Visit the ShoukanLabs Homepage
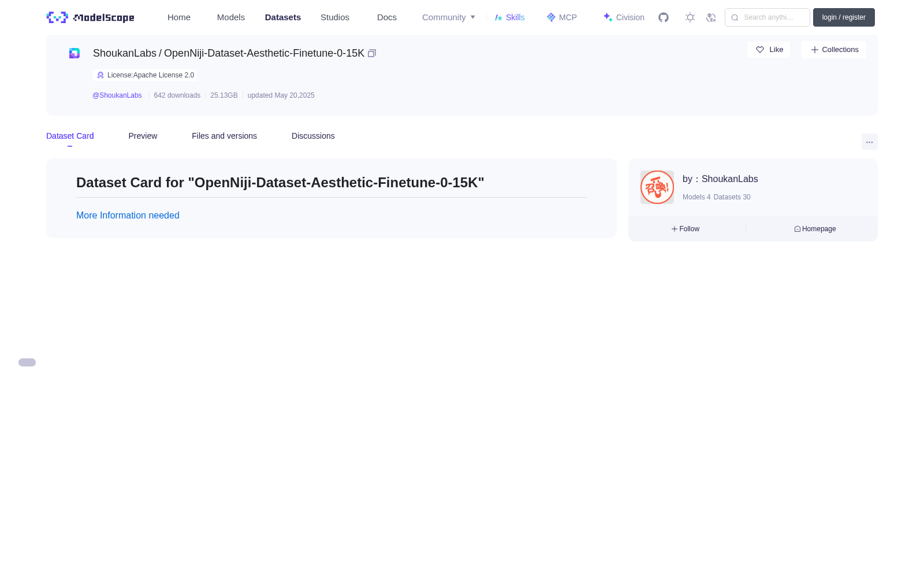Image resolution: width=924 pixels, height=578 pixels. pyautogui.click(x=815, y=229)
